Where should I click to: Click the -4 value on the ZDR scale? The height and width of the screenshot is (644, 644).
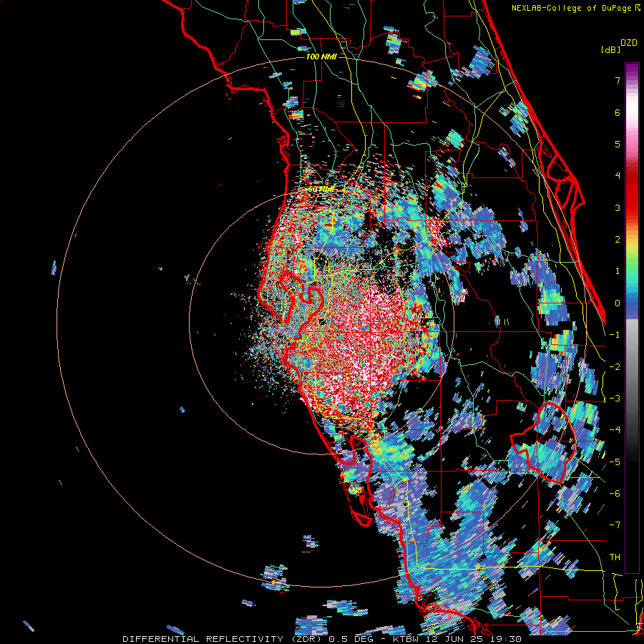[x=615, y=430]
